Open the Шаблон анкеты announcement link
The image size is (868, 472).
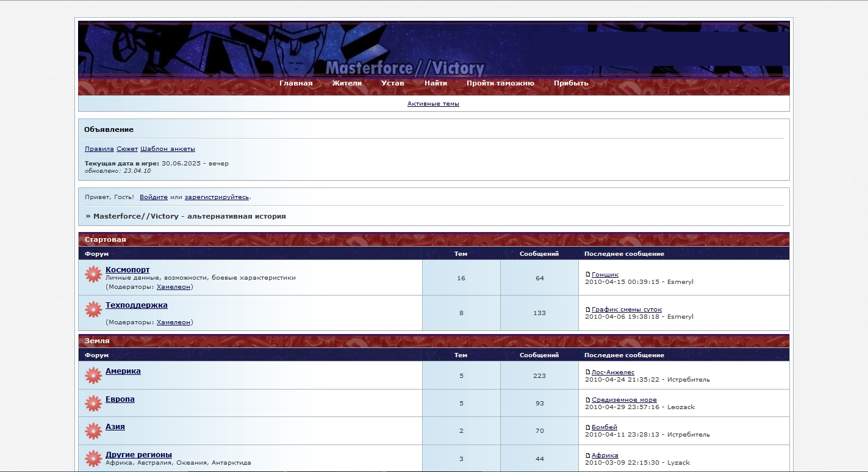pos(168,149)
